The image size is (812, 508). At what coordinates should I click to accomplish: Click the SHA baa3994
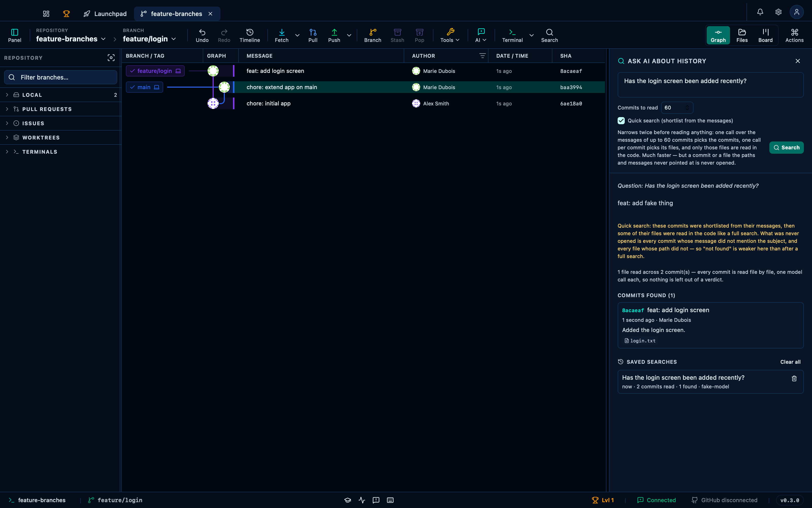tap(571, 87)
